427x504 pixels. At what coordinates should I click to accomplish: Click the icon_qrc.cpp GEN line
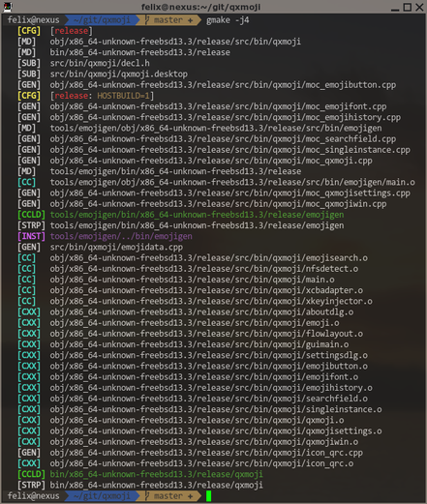point(190,453)
